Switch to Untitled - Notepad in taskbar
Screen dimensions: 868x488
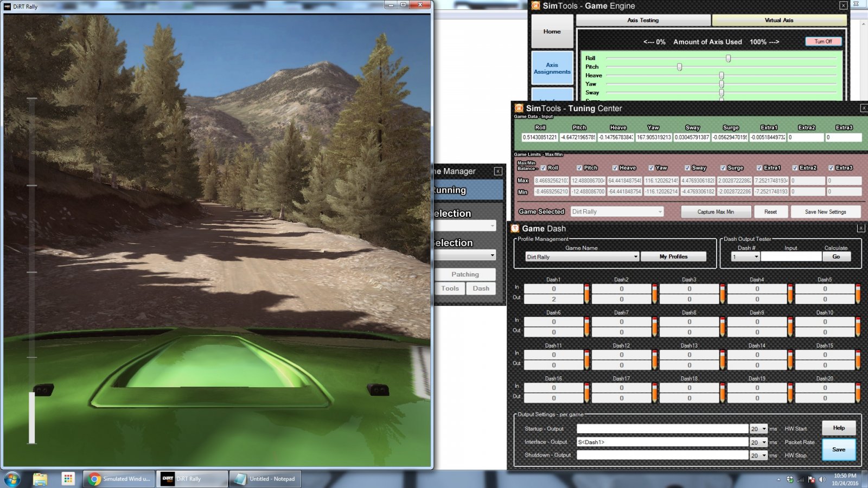[266, 479]
